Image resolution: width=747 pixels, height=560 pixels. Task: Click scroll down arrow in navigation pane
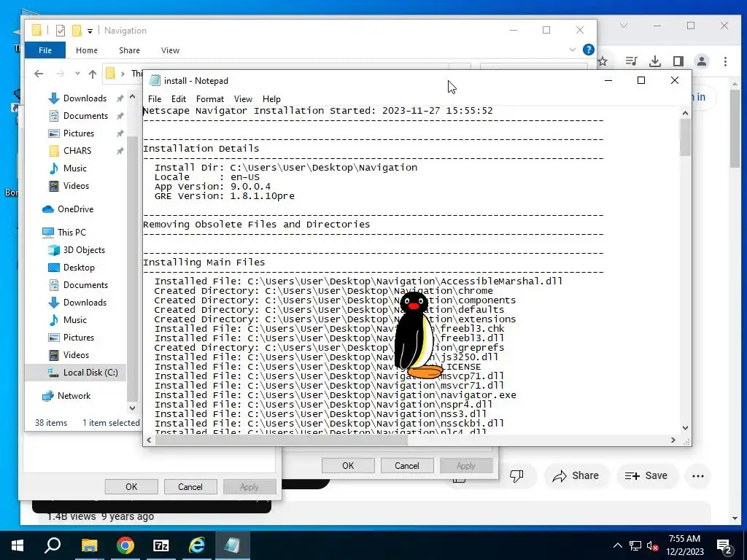(133, 408)
